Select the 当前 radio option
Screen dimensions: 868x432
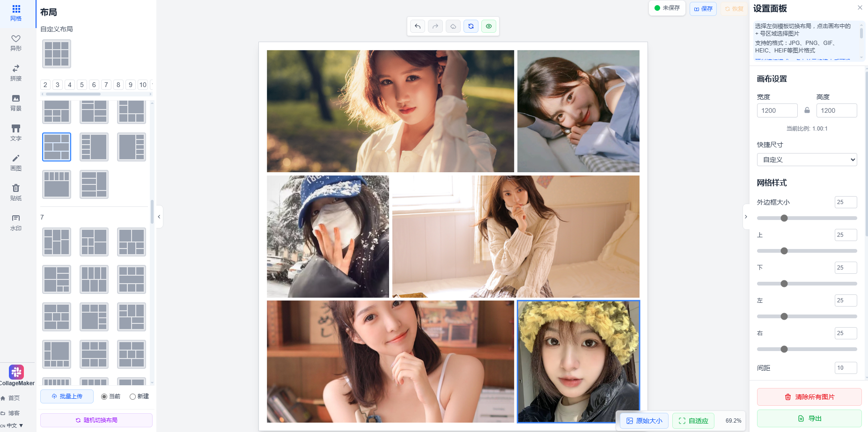pyautogui.click(x=104, y=396)
